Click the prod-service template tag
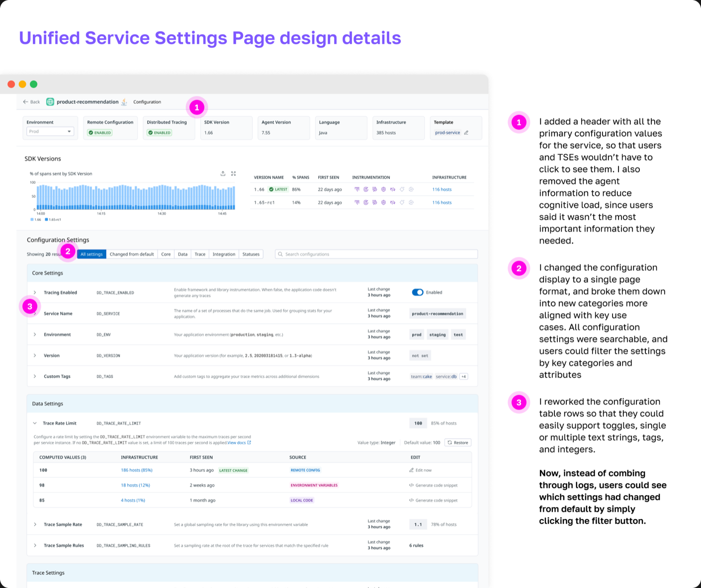Viewport: 701px width, 588px height. pos(447,133)
